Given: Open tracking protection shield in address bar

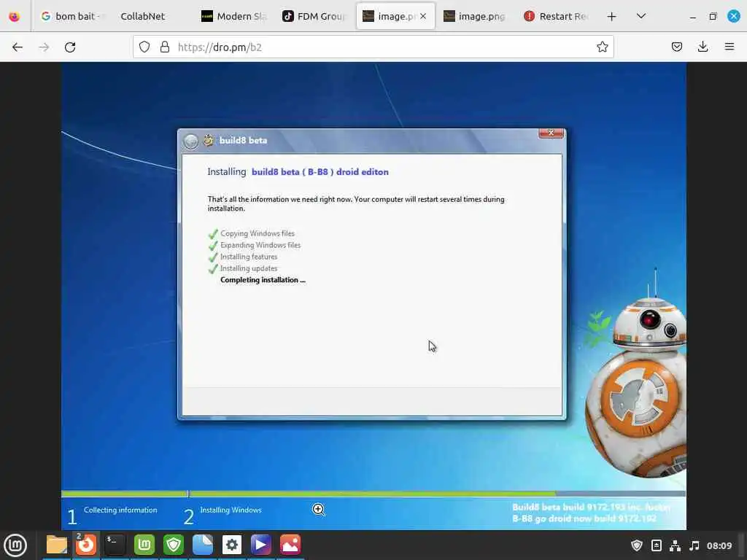Looking at the screenshot, I should pos(144,47).
